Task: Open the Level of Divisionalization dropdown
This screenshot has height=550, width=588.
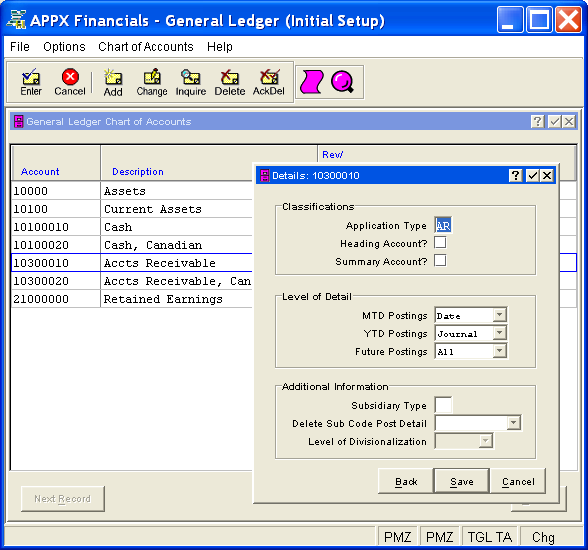Action: pyautogui.click(x=486, y=441)
